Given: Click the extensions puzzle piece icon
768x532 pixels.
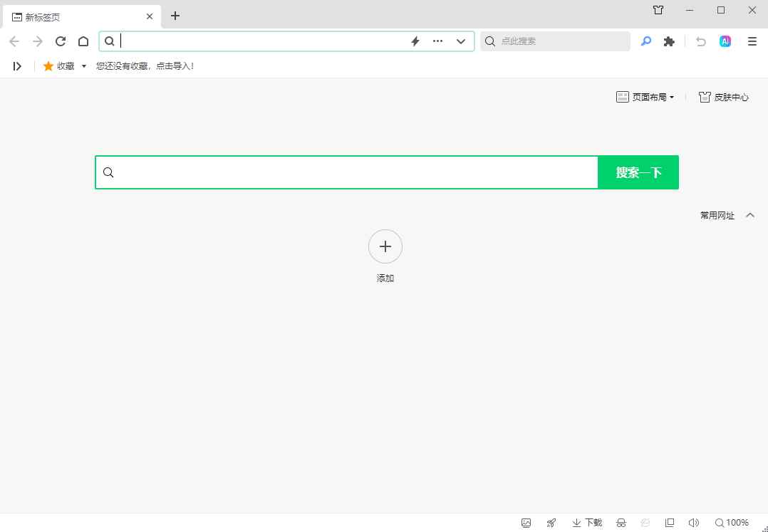Looking at the screenshot, I should coord(668,41).
